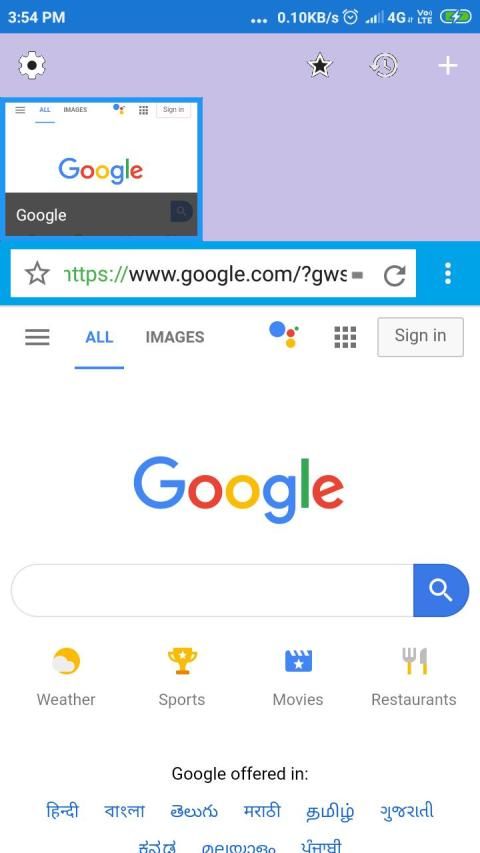The height and width of the screenshot is (853, 480).
Task: Open the Google apps grid
Action: tap(345, 337)
